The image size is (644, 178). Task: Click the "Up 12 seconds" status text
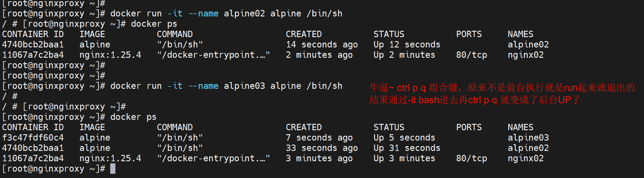(x=407, y=44)
